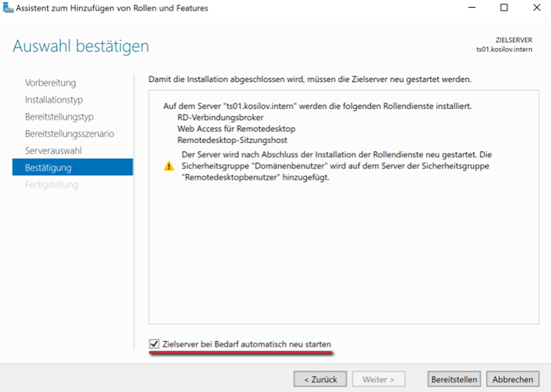The height and width of the screenshot is (392, 551).
Task: Jump to the Serverauswahl step
Action: 53,151
